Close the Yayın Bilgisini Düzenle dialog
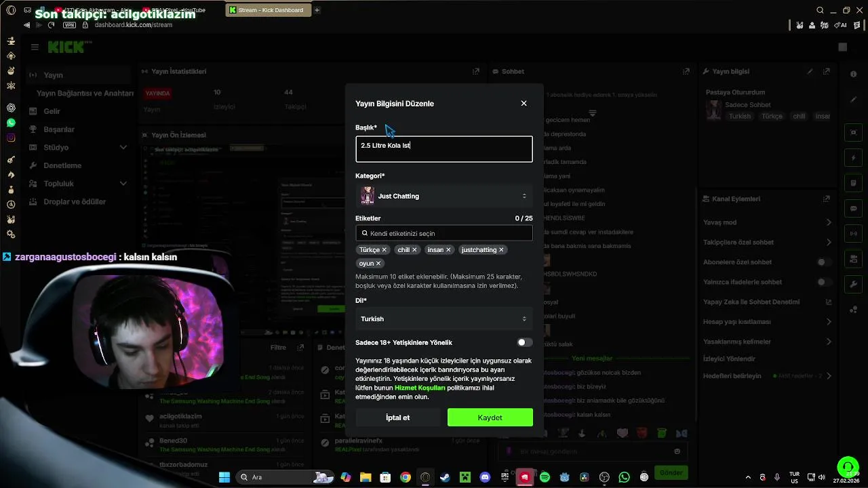 (524, 103)
